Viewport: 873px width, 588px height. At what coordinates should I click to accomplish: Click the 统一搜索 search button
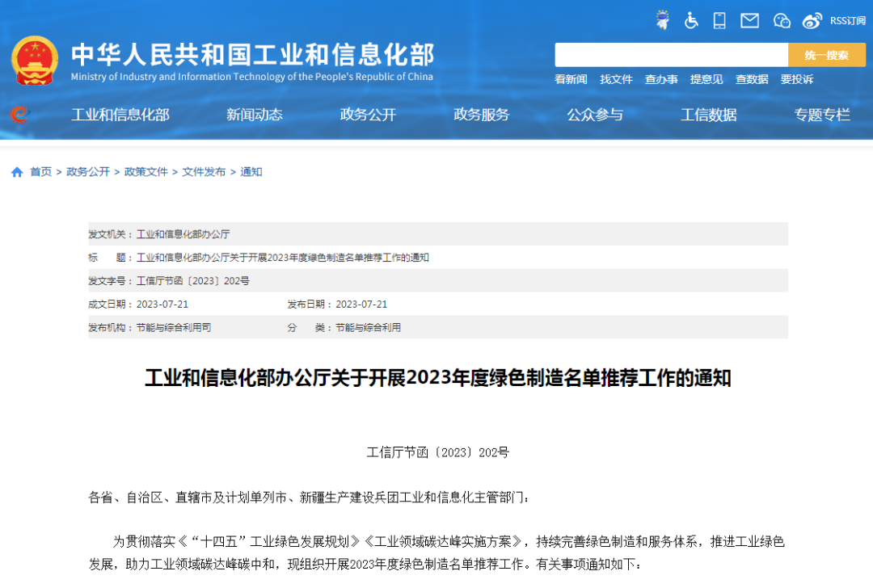[x=827, y=55]
